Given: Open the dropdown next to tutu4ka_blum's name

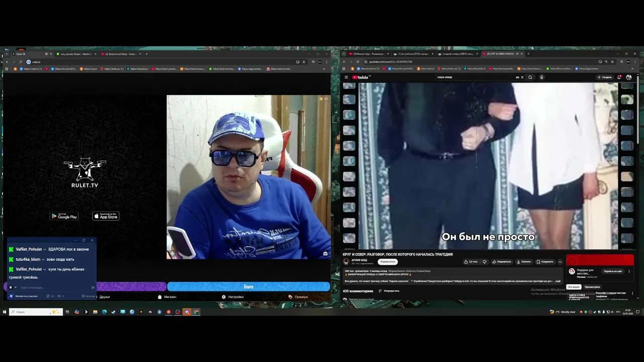Looking at the screenshot, I should (43, 259).
